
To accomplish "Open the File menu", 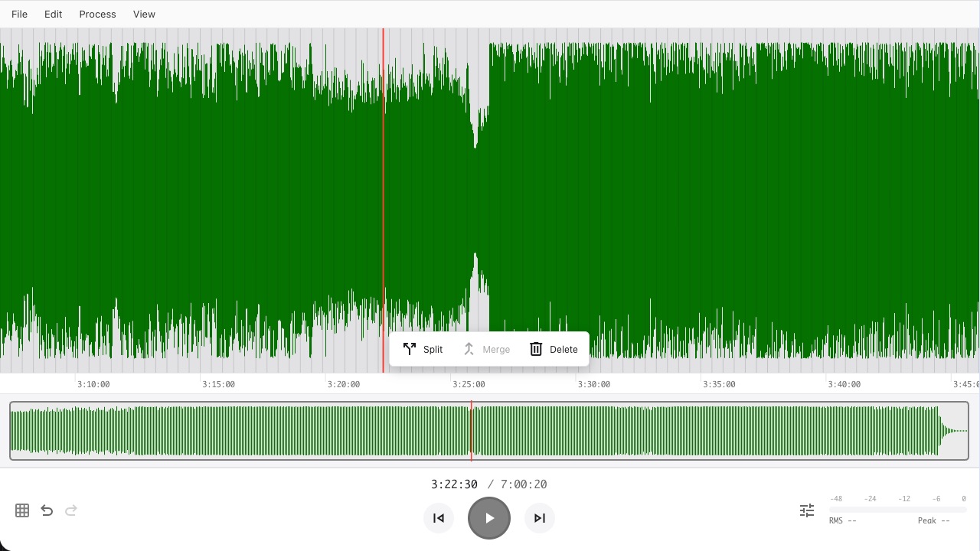I will pos(19,14).
